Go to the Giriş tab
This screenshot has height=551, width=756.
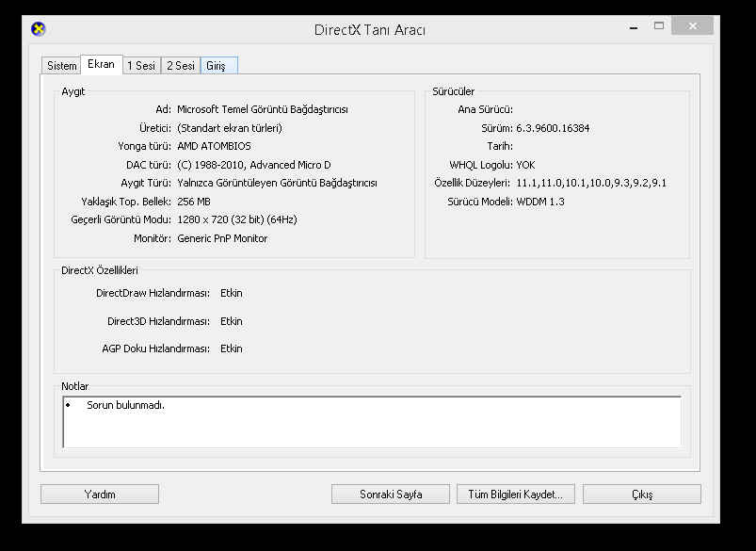coord(219,66)
